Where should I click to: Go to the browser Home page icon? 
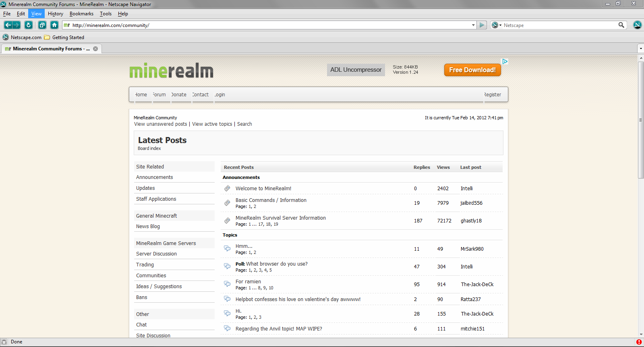click(x=54, y=25)
